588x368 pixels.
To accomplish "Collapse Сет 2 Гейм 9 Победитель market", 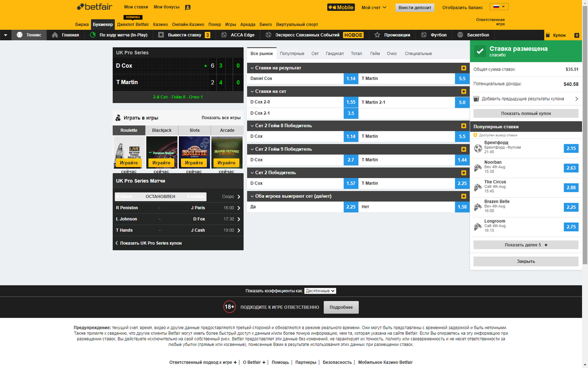I will (252, 149).
